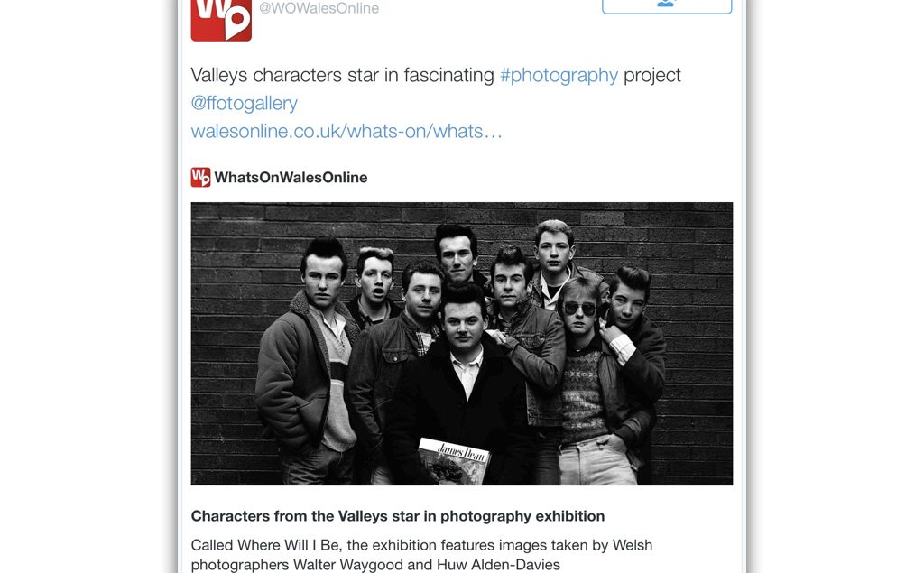Viewport: 924px width, 573px height.
Task: Click the 'Called Where Will I Be' description
Action: 420,545
